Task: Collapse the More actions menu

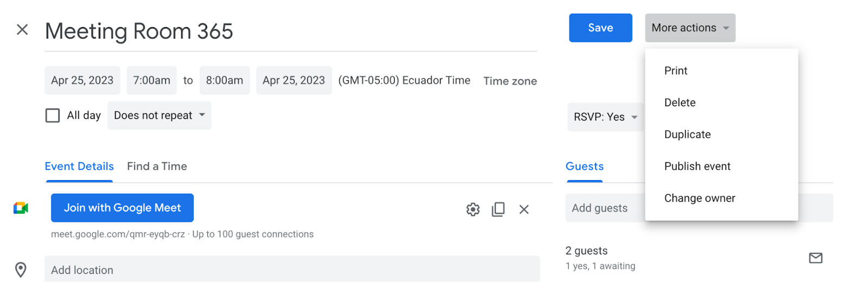Action: [x=690, y=28]
